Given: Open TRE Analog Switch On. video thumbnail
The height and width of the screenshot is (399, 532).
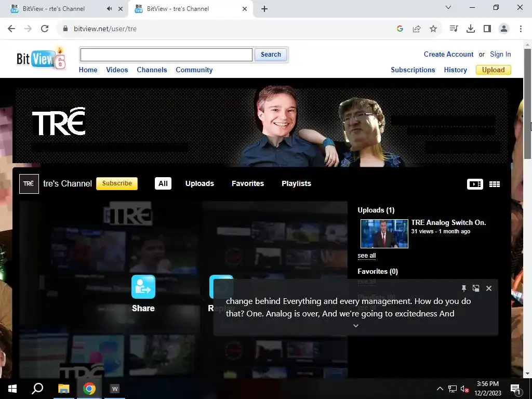Looking at the screenshot, I should [384, 234].
